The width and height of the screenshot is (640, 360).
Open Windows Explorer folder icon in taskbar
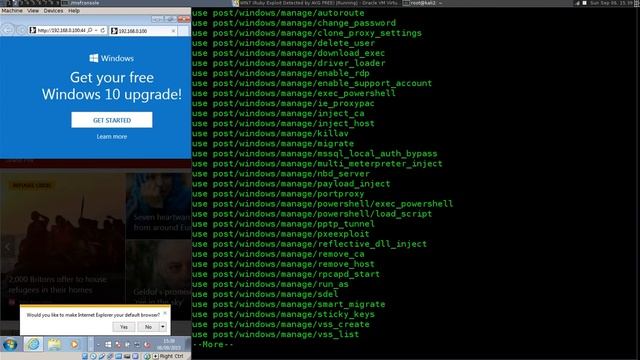tap(54, 344)
